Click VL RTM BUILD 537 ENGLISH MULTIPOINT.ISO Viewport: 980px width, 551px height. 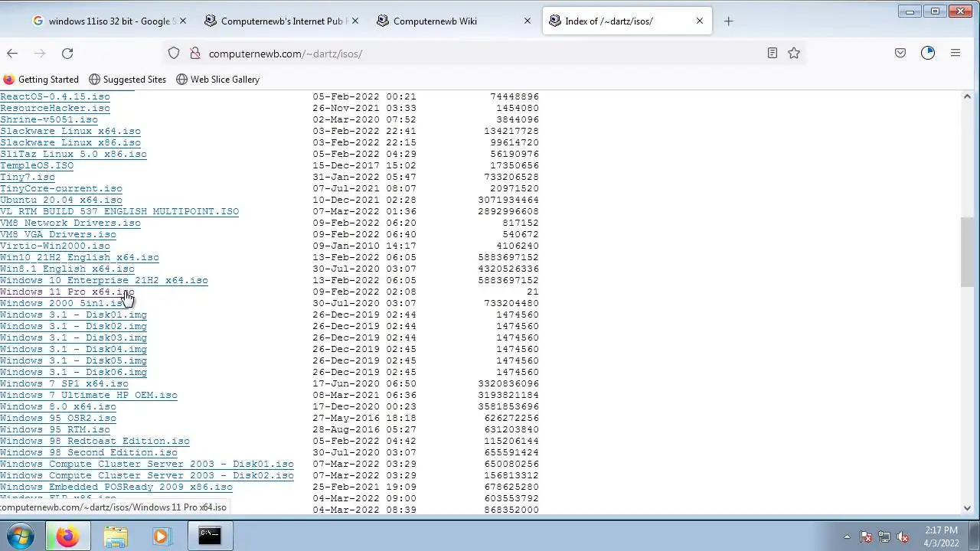pos(119,211)
